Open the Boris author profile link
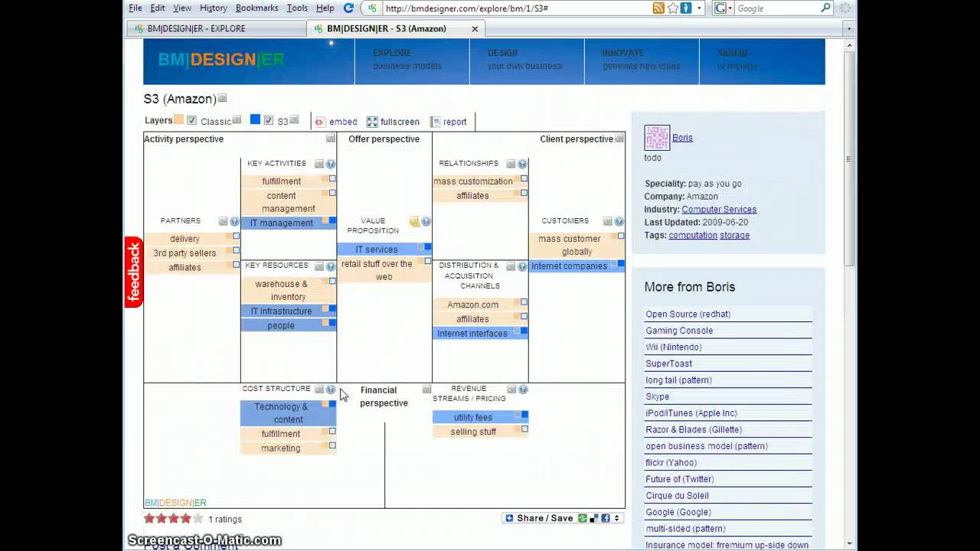The image size is (980, 551). tap(682, 138)
